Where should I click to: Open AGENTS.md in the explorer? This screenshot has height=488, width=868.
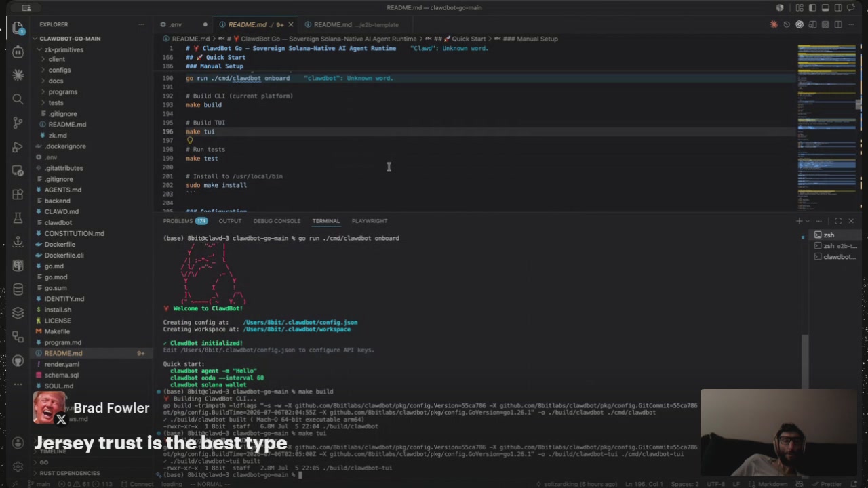pyautogui.click(x=62, y=190)
